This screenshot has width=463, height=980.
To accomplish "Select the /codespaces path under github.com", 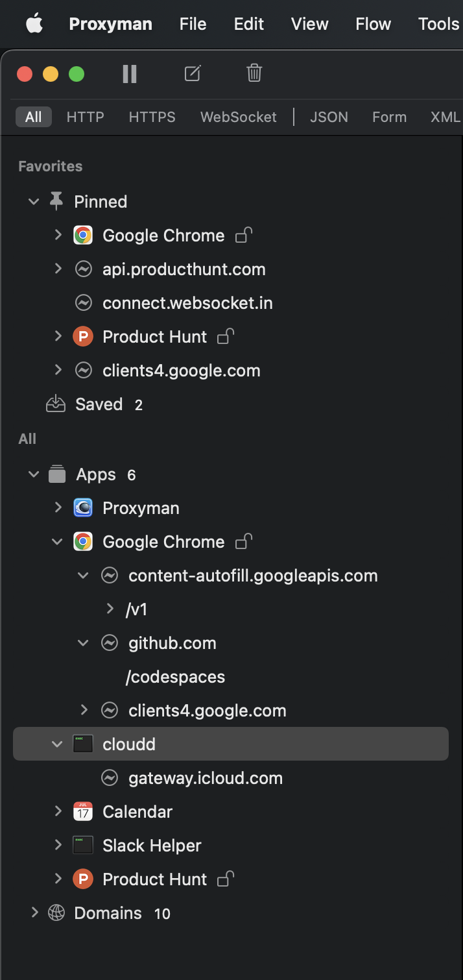I will 175,676.
